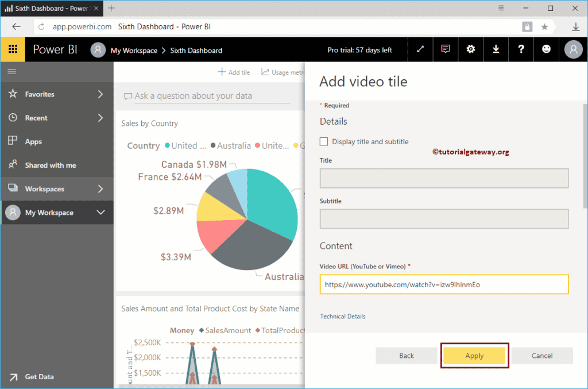Expand the Favorites flyout chevron
This screenshot has width=588, height=389.
pos(100,94)
